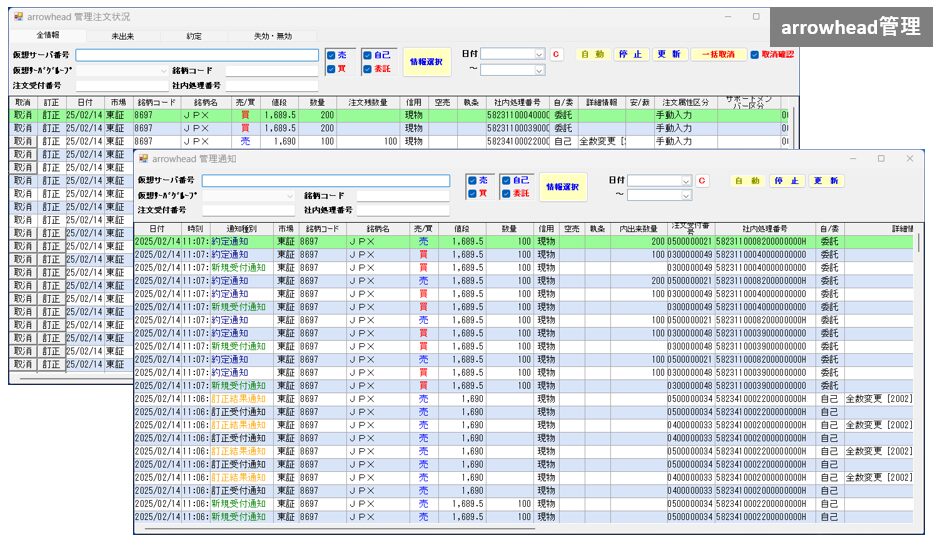Clear date with red C in 管理注文状況

click(x=556, y=54)
